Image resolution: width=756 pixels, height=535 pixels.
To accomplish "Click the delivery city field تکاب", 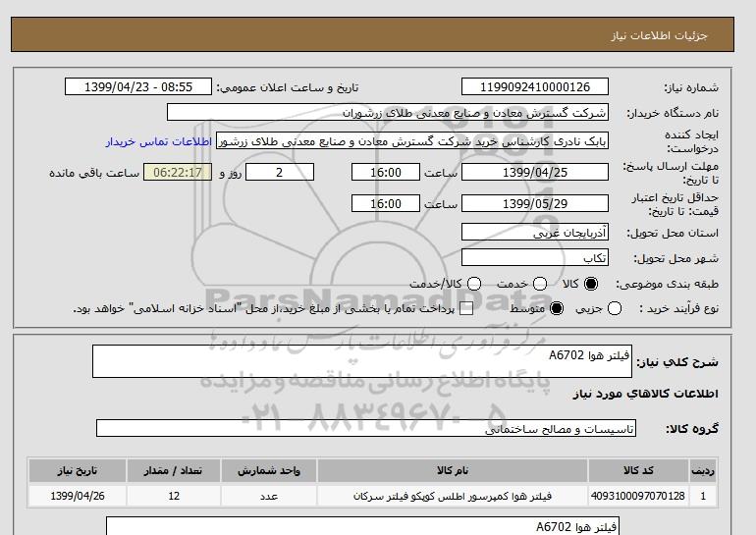I will 535,258.
